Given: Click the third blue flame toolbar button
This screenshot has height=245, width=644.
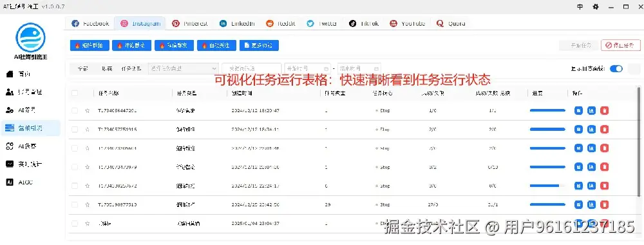Looking at the screenshot, I should pos(174,45).
